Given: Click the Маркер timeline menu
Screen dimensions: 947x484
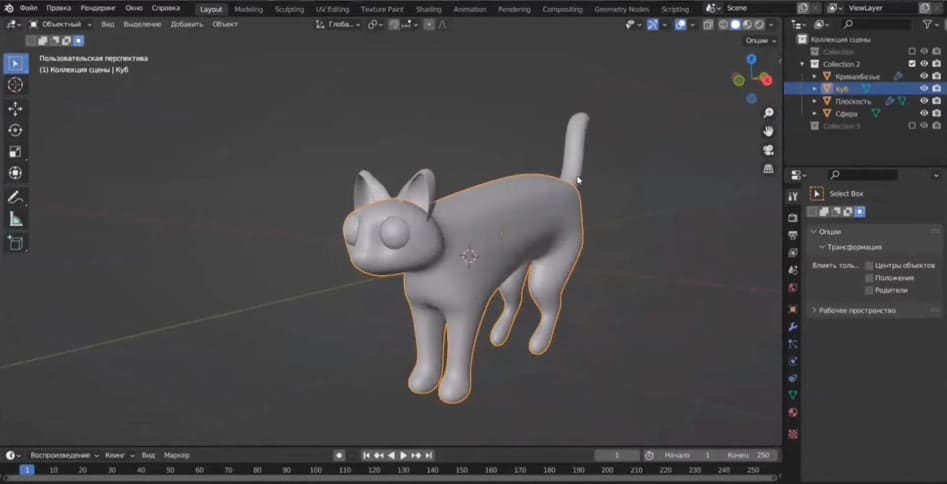Looking at the screenshot, I should coord(176,456).
